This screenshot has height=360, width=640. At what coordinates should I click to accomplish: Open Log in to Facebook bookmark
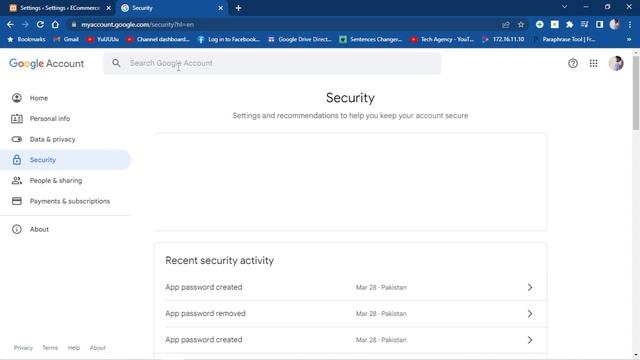229,39
